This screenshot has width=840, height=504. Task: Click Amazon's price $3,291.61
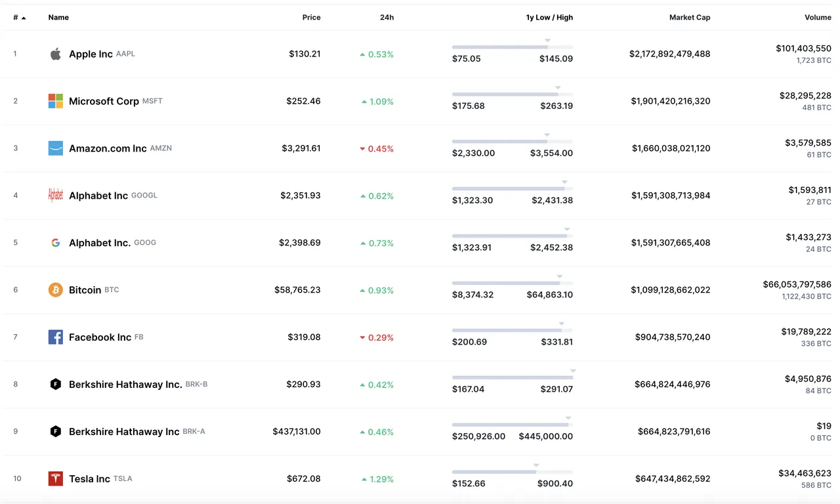[301, 148]
